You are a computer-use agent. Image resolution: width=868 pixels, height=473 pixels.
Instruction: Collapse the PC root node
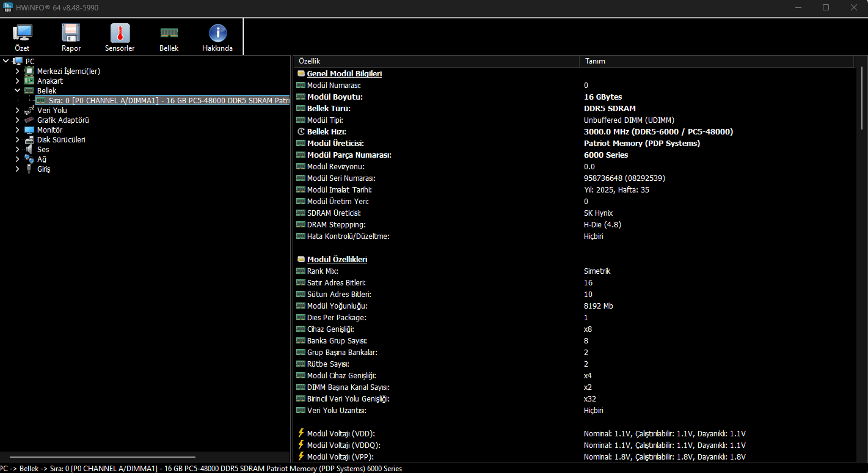point(5,61)
